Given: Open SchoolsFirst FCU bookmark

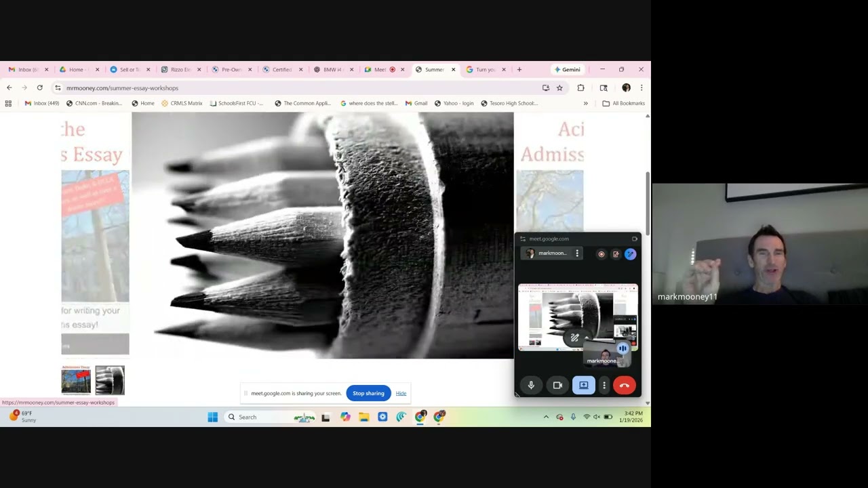Looking at the screenshot, I should click(236, 103).
